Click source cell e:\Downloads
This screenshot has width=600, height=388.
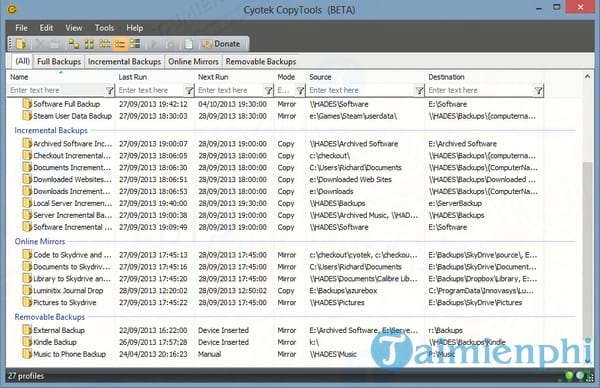click(x=331, y=191)
